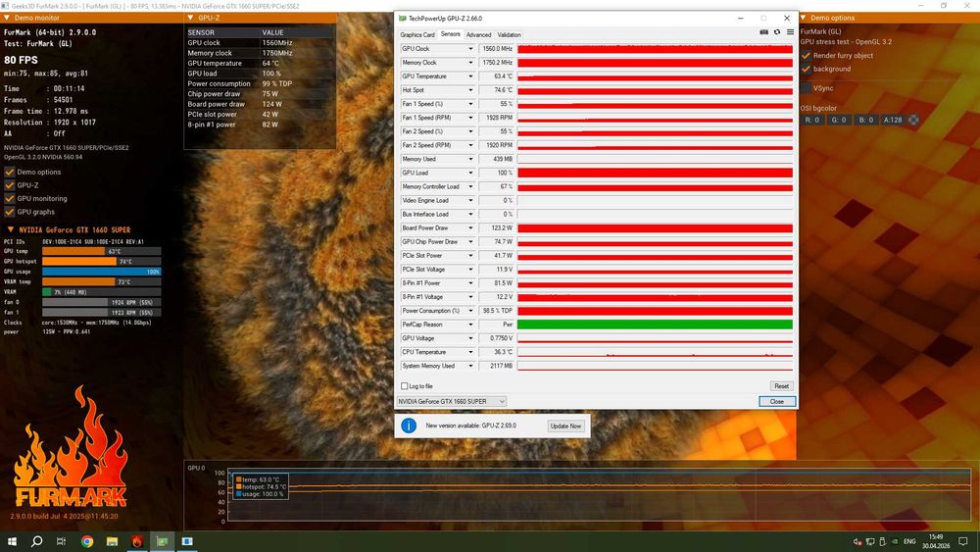Enable Log to file checkbox

[x=405, y=386]
